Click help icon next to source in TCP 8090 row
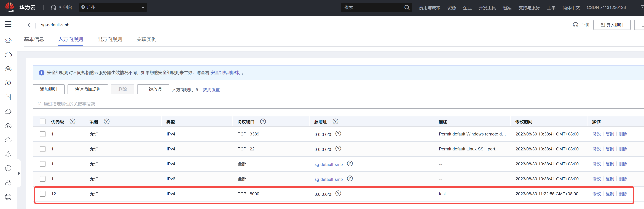 point(338,194)
